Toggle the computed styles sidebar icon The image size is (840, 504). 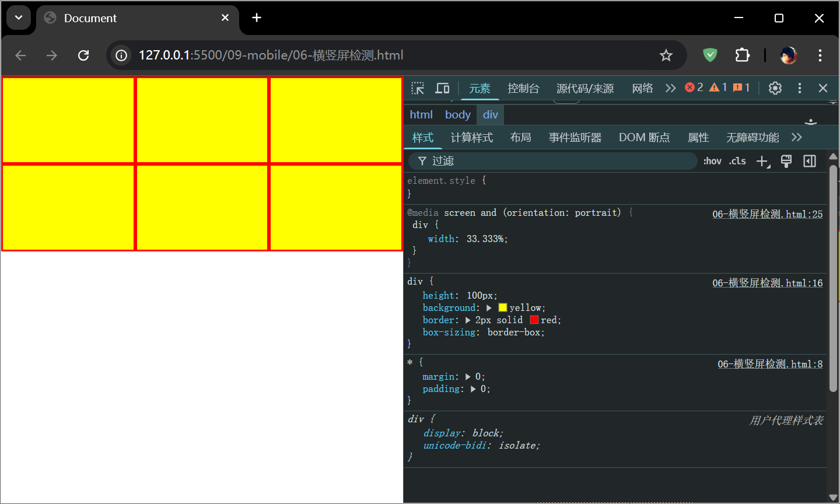pos(810,162)
